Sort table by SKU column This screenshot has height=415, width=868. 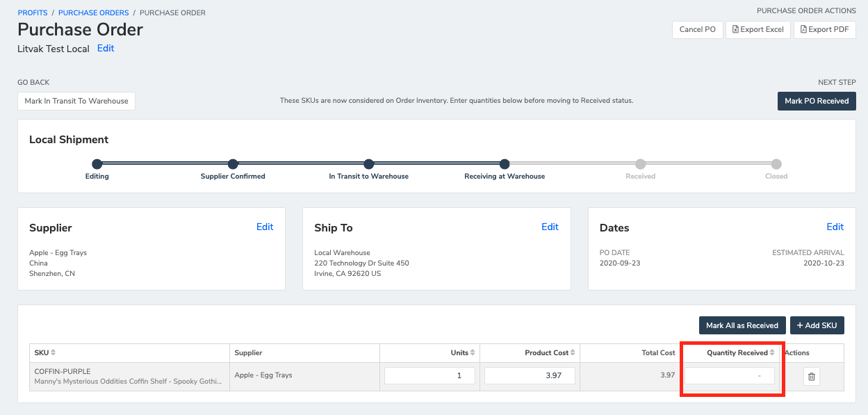pyautogui.click(x=54, y=352)
